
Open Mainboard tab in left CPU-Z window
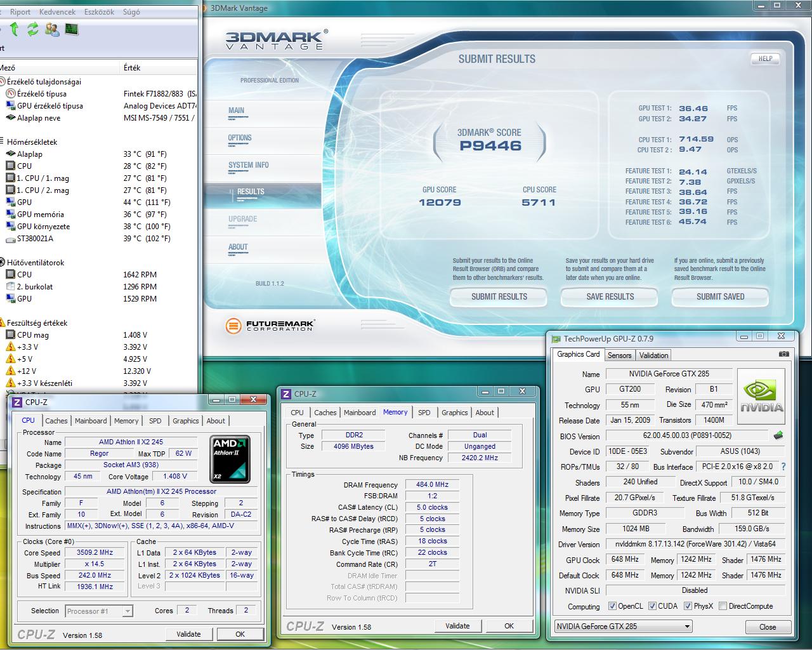(x=91, y=421)
